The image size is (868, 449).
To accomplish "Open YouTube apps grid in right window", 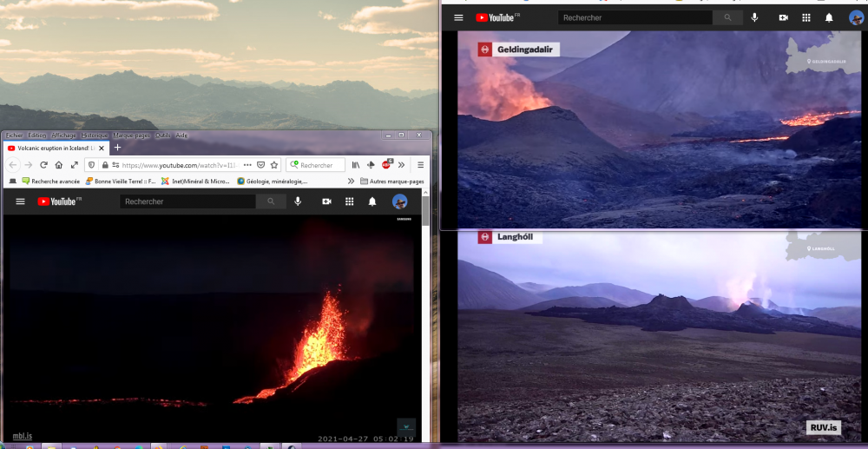I will click(806, 17).
